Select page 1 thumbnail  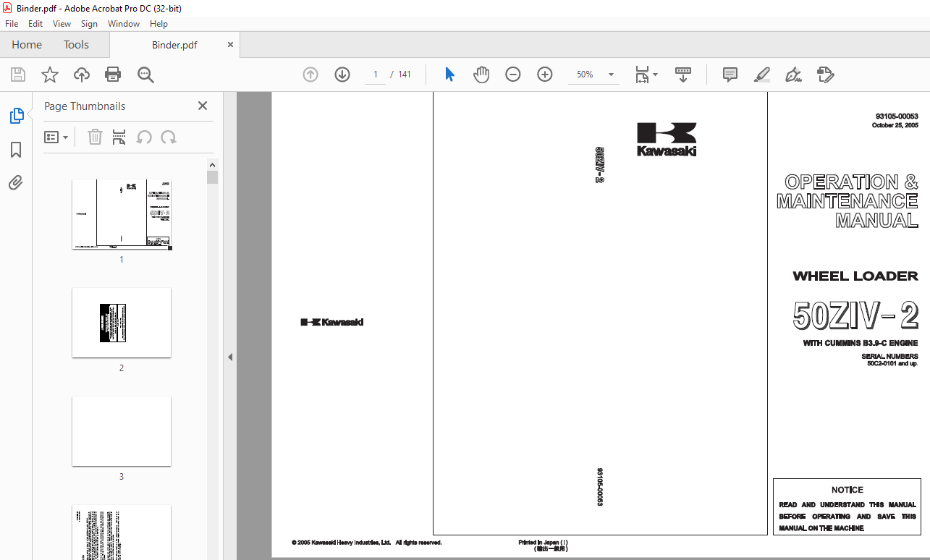click(x=122, y=214)
